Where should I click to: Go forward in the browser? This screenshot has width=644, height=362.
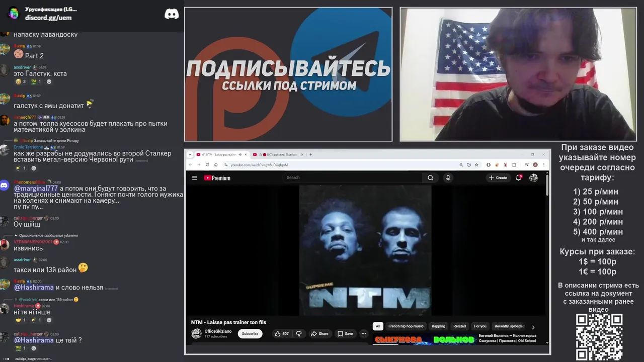tap(199, 164)
